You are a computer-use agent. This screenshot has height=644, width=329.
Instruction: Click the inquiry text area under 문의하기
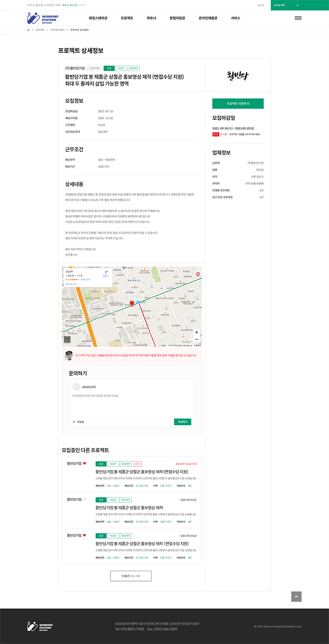pyautogui.click(x=133, y=402)
